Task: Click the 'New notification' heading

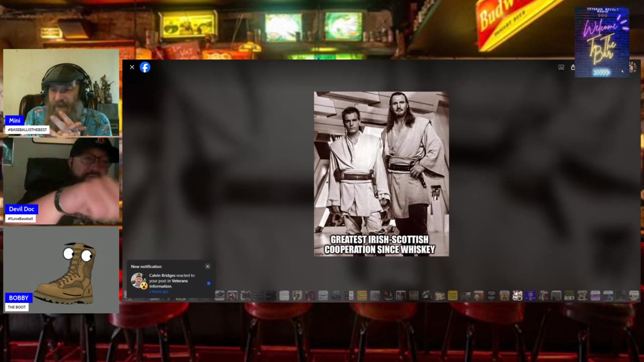Action: [146, 266]
